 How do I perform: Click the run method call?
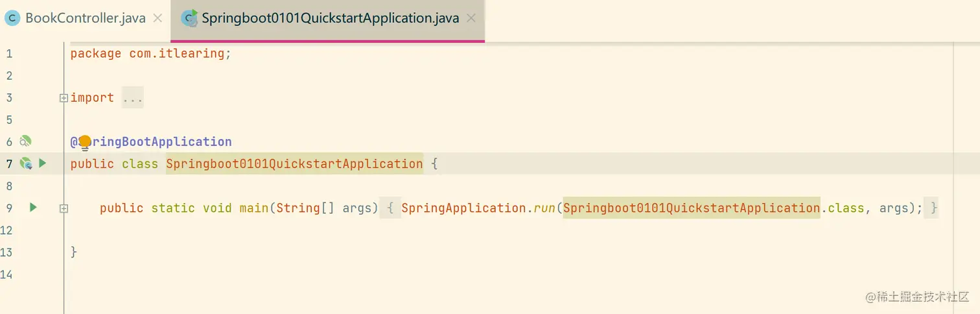pyautogui.click(x=544, y=208)
